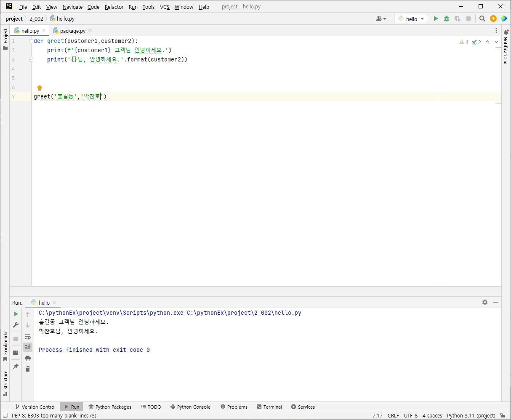The height and width of the screenshot is (420, 511).
Task: Open the Tools menu
Action: (148, 7)
